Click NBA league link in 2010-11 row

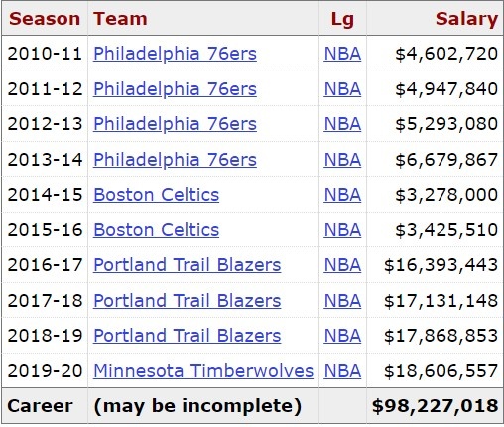(342, 54)
